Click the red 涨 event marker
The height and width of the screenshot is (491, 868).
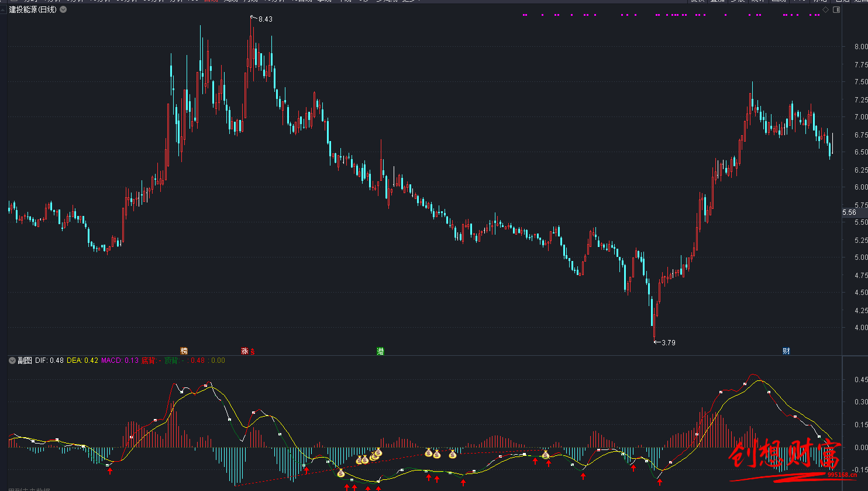tap(244, 351)
